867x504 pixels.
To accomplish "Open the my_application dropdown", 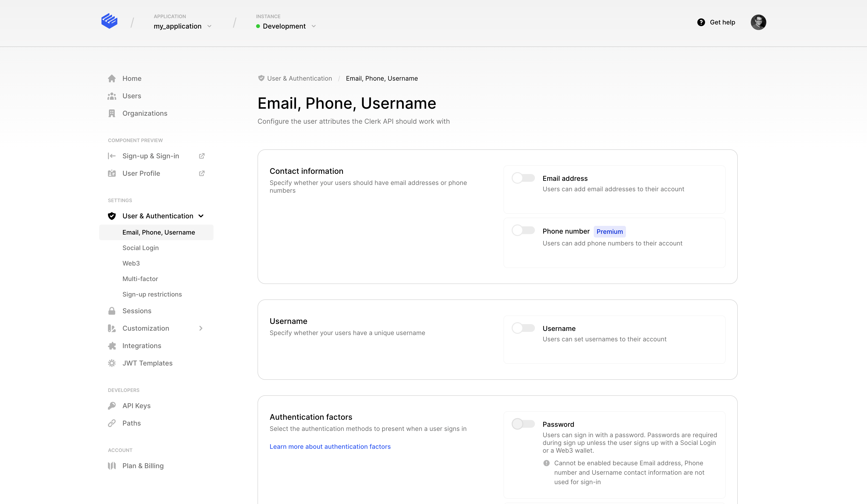I will coord(182,26).
